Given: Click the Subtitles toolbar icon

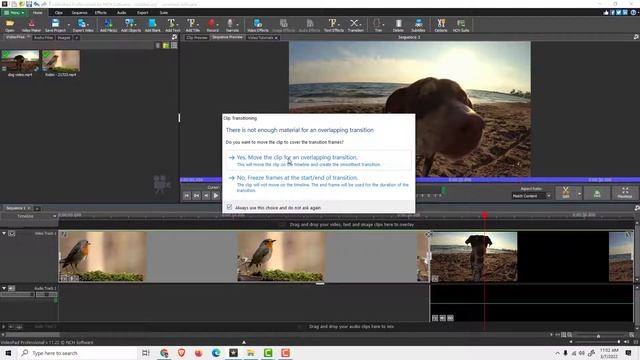Looking at the screenshot, I should (418, 25).
